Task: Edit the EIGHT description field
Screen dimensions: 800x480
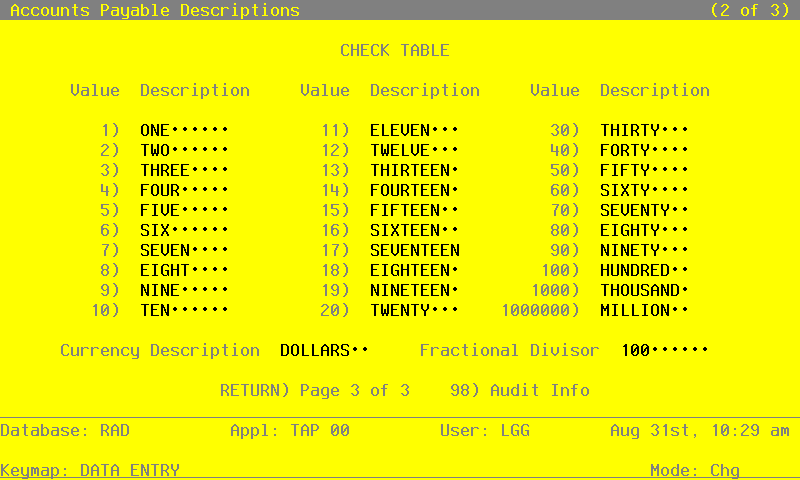Action: (184, 270)
